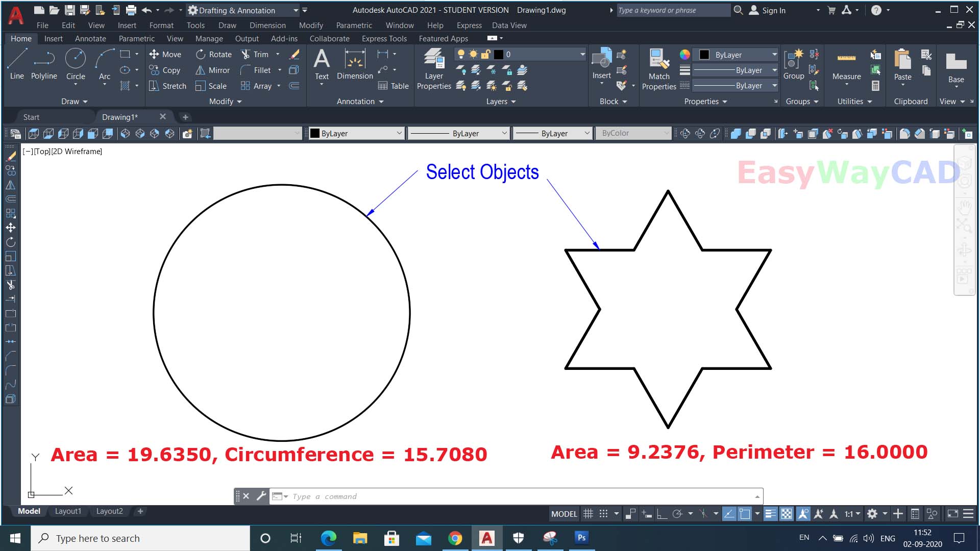Open the Drafting & Annotation workspace dropdown

[296, 10]
